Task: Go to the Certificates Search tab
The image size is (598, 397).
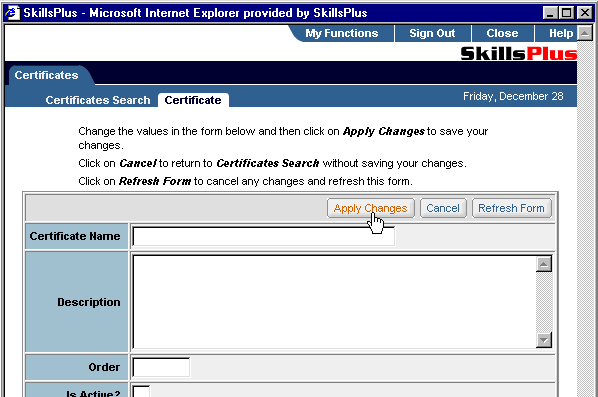Action: (x=98, y=100)
